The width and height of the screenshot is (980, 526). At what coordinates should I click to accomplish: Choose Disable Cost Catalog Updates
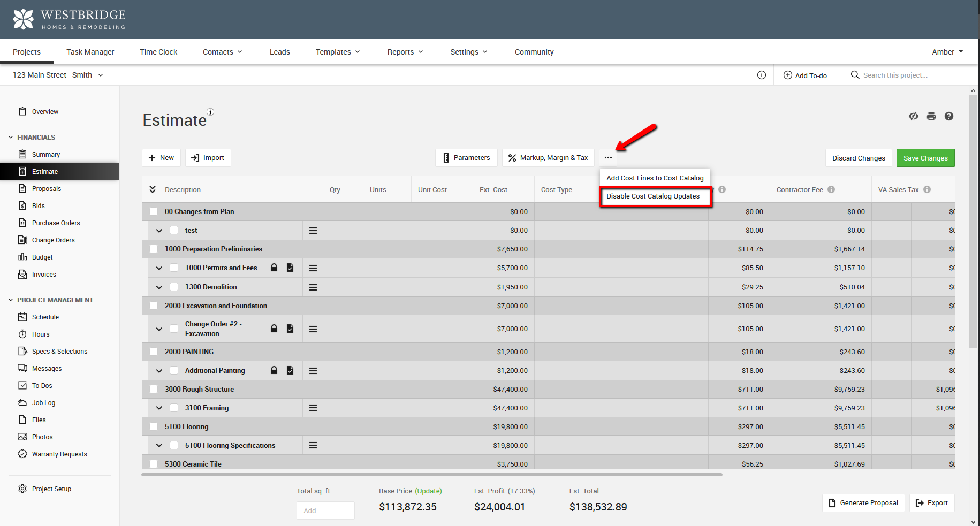click(653, 196)
